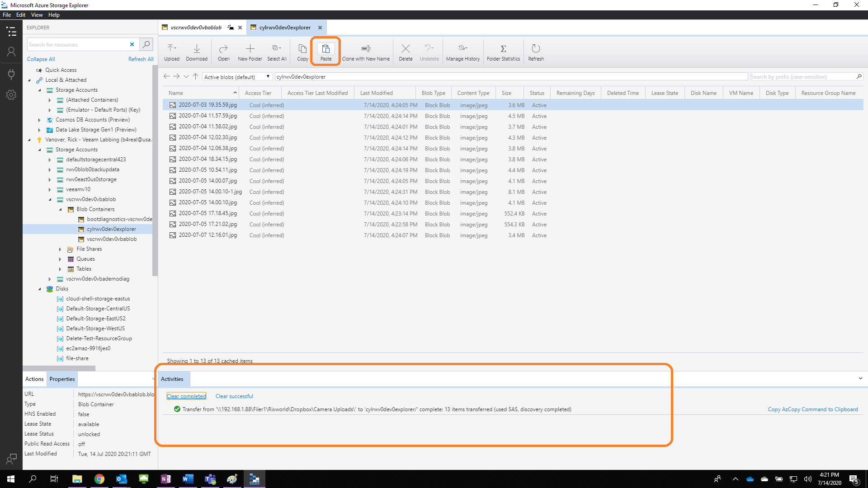The image size is (868, 488).
Task: Open Folder Statistics
Action: tap(503, 52)
